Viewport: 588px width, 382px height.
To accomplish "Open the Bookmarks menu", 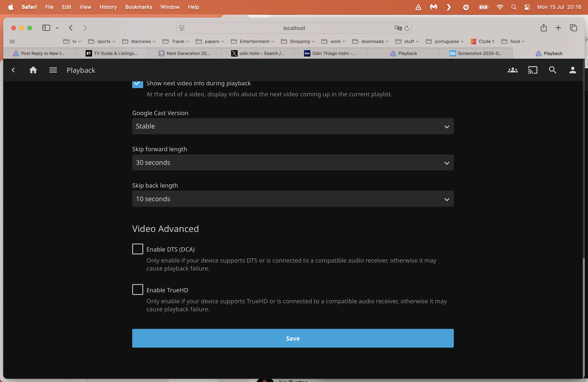I will [138, 7].
